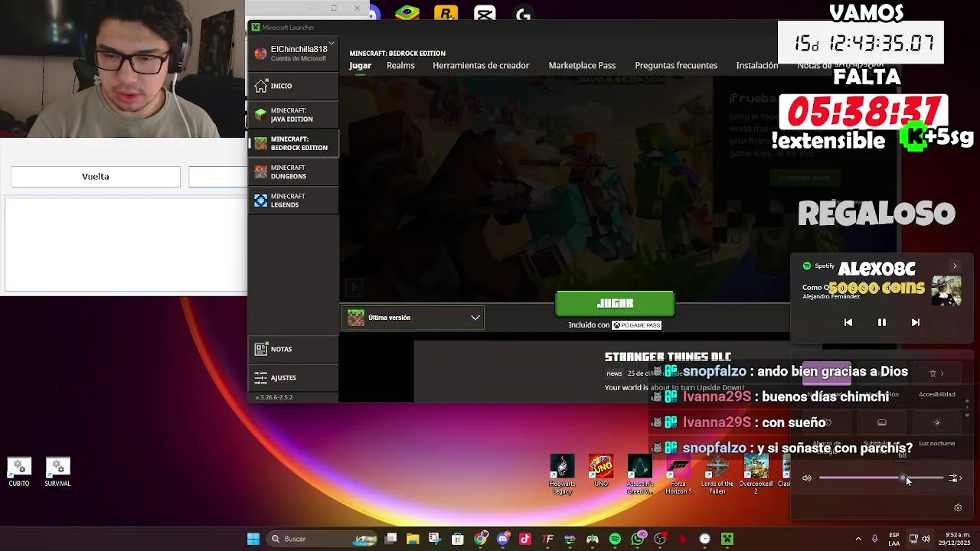Open Lords of the Fallen shortcut
Screen dimensions: 980x551
pos(717,474)
